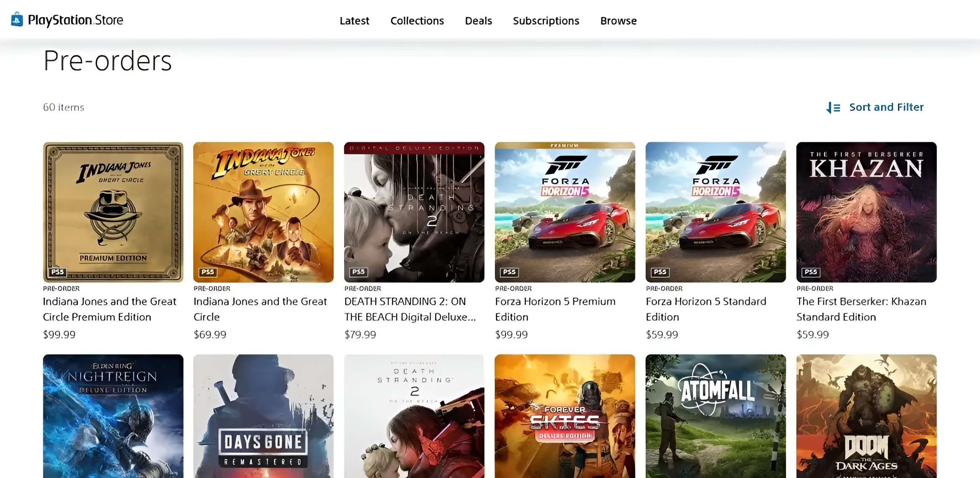Open the Atomfall cover art
Image resolution: width=980 pixels, height=478 pixels.
coord(716,416)
